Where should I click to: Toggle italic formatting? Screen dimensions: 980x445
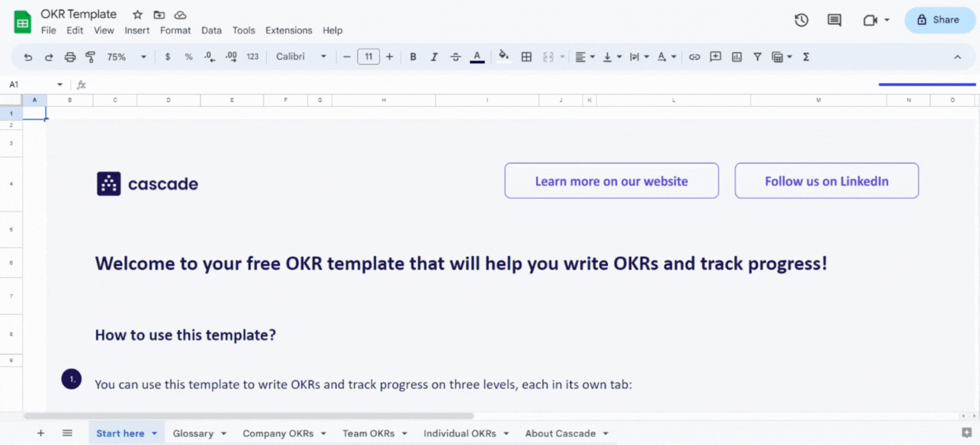(x=434, y=57)
